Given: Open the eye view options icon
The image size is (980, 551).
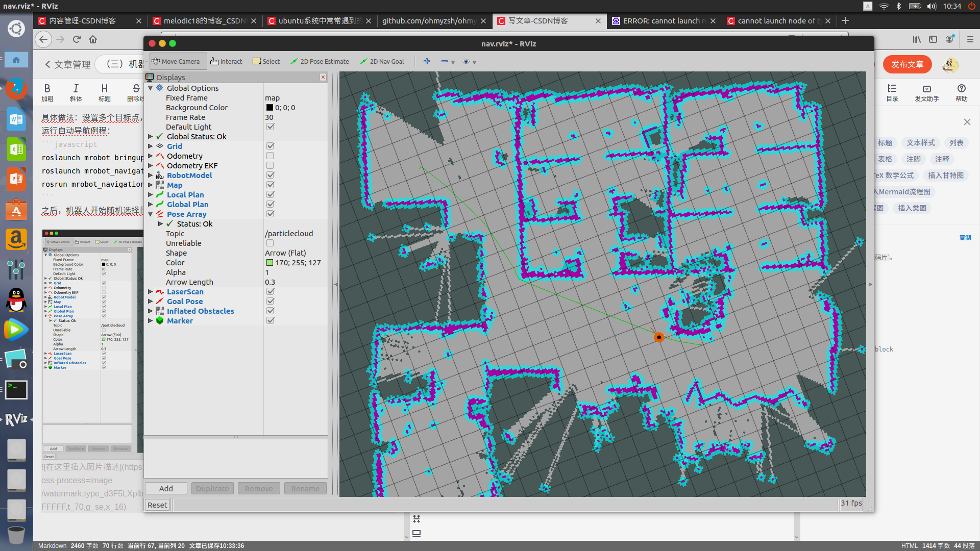Looking at the screenshot, I should tap(466, 62).
